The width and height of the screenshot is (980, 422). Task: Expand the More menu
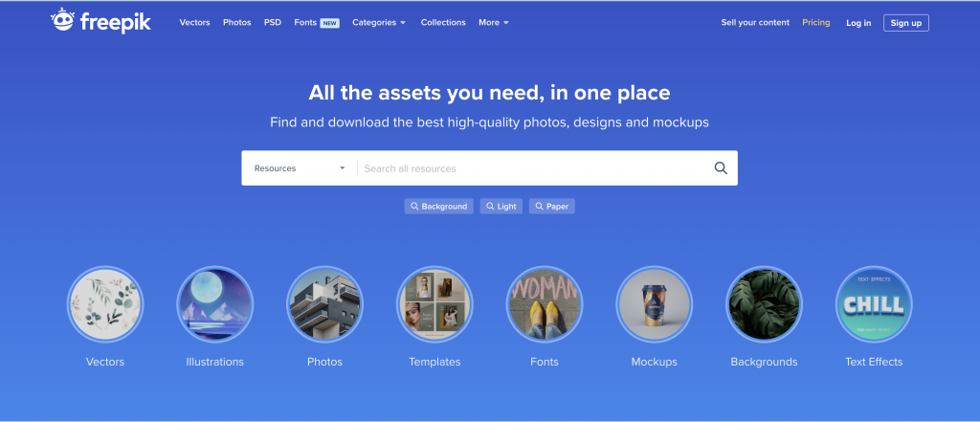[x=494, y=23]
